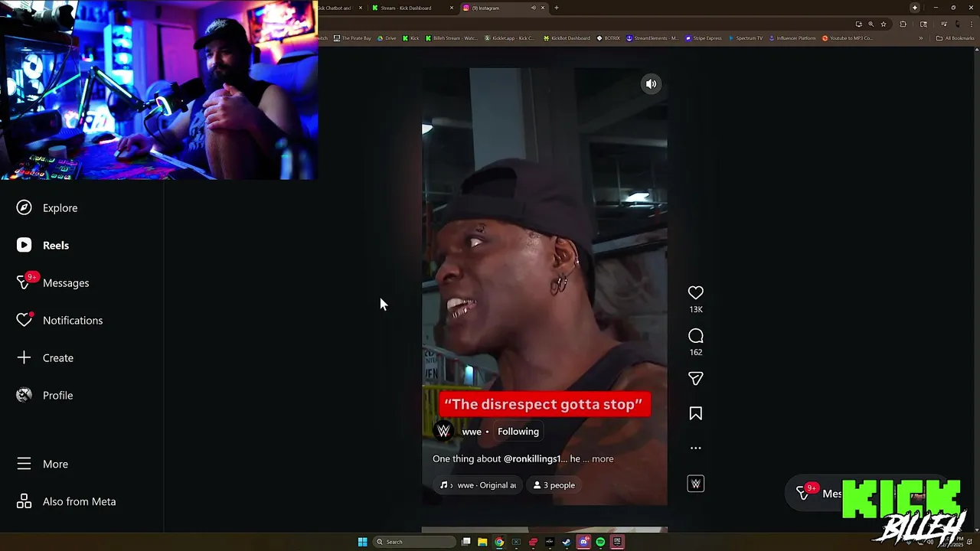The image size is (980, 551).
Task: Open reel options three dots
Action: (695, 448)
